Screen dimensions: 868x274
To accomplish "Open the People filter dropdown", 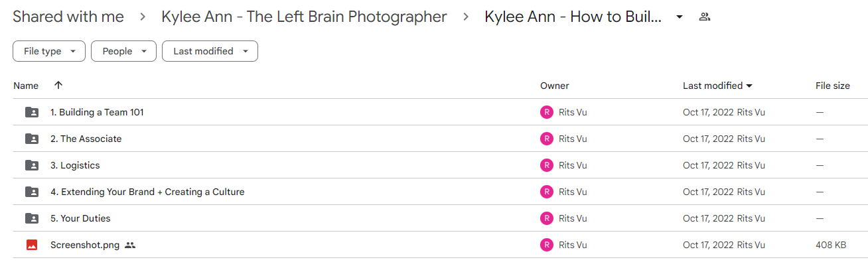I will point(123,51).
